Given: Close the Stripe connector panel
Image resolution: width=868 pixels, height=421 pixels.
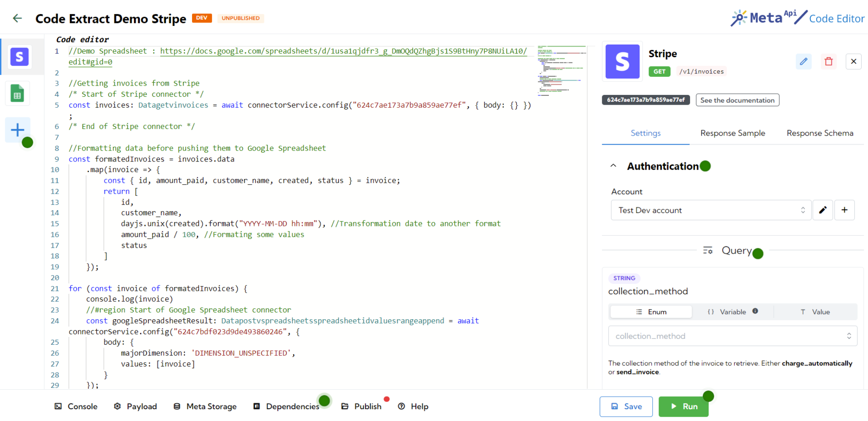Looking at the screenshot, I should click(854, 61).
